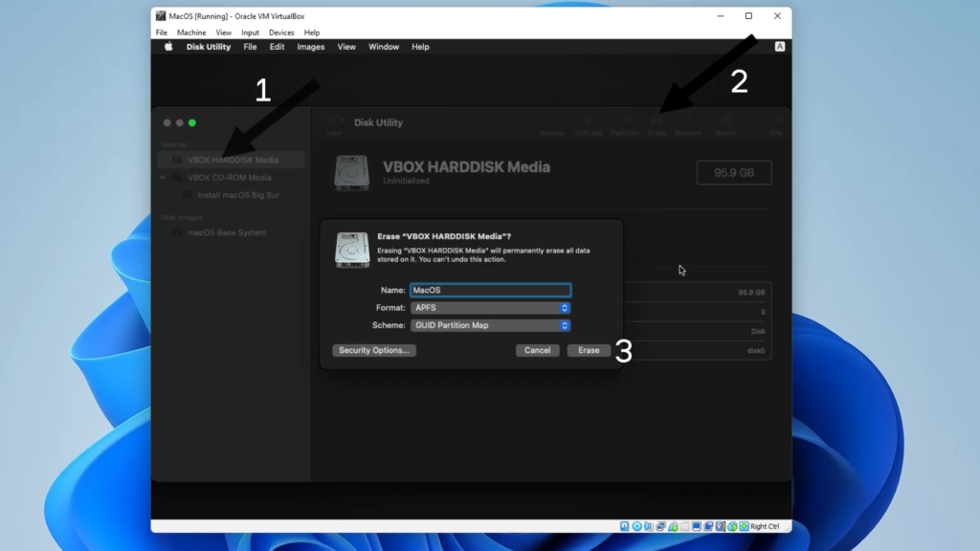Open the VirtualBox Input menu
The image size is (980, 551).
[x=250, y=33]
